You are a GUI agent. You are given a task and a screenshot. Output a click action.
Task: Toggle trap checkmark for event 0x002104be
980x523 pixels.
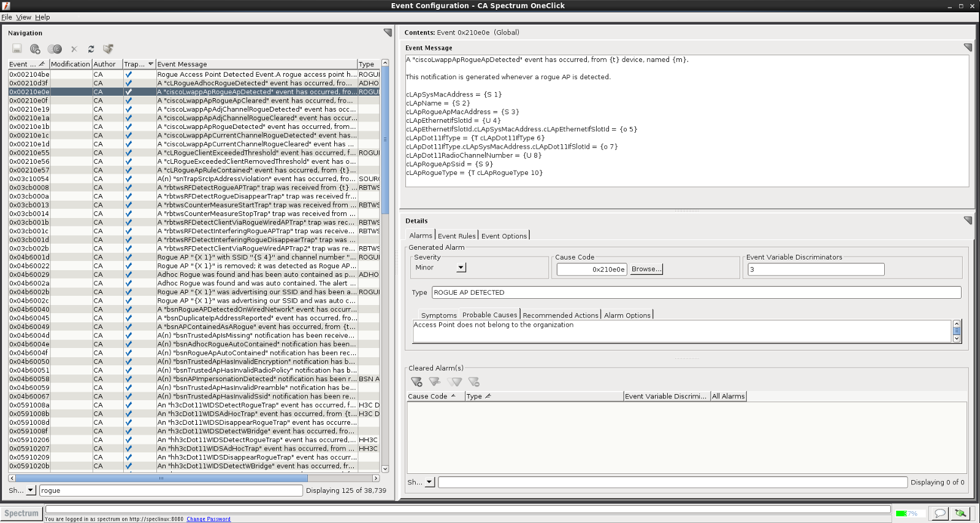click(129, 74)
